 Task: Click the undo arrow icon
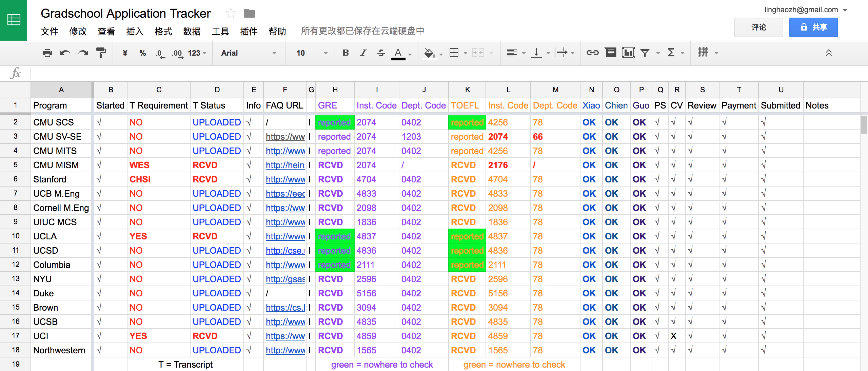pos(65,53)
